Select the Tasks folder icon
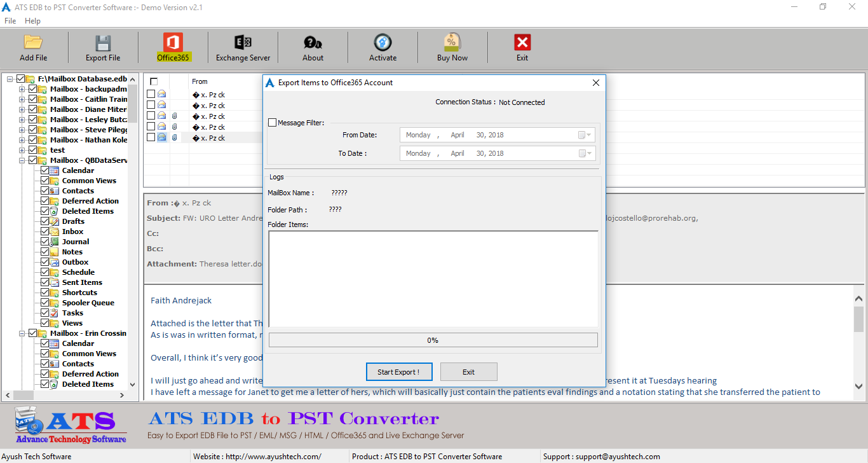 click(55, 313)
